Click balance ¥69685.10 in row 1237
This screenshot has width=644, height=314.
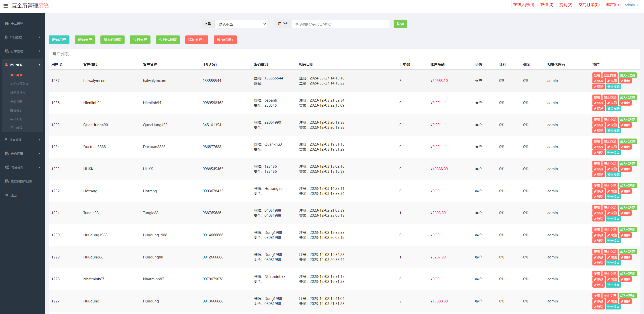click(439, 81)
